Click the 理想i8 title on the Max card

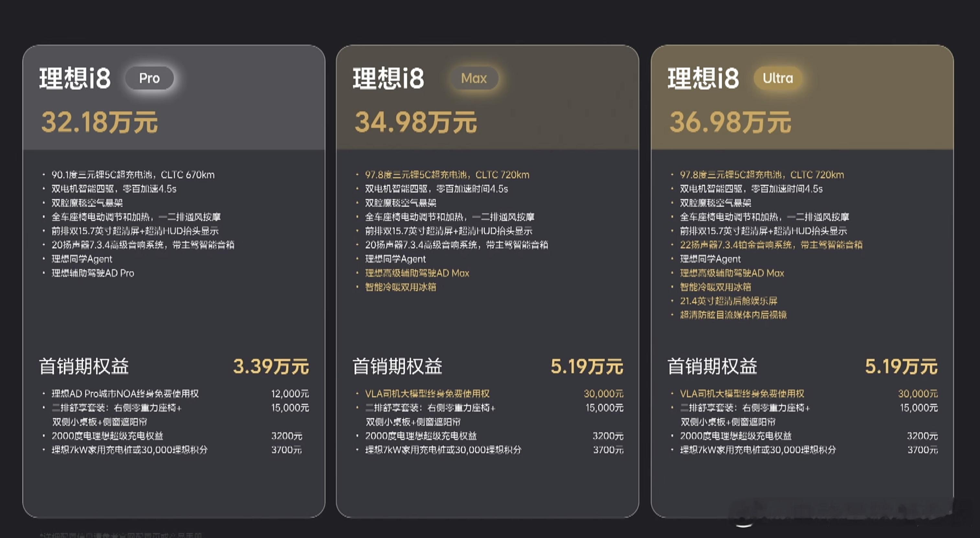point(388,78)
